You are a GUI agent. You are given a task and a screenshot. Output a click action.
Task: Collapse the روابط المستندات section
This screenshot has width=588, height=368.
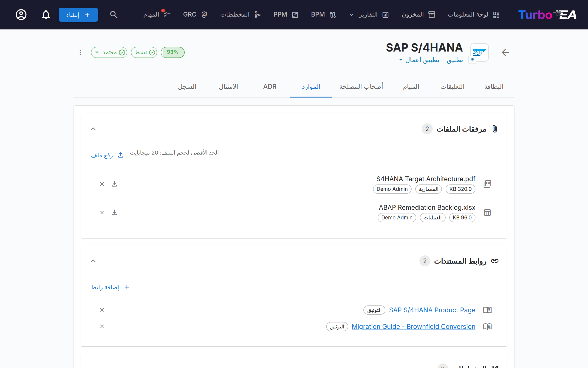(x=93, y=261)
